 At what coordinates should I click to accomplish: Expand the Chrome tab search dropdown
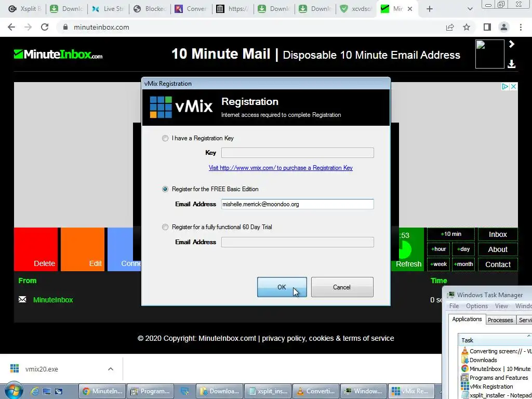470,9
